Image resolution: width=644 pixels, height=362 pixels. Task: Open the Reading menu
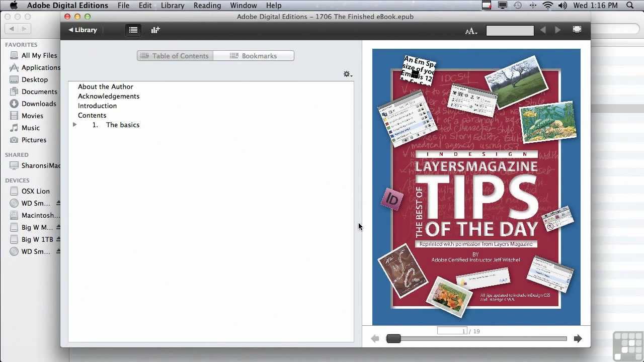(x=207, y=6)
